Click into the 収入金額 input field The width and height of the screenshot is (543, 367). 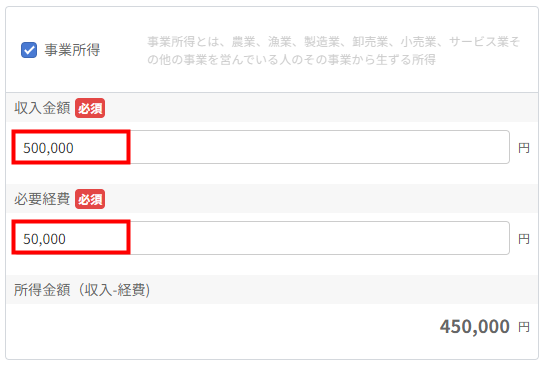[x=261, y=147]
